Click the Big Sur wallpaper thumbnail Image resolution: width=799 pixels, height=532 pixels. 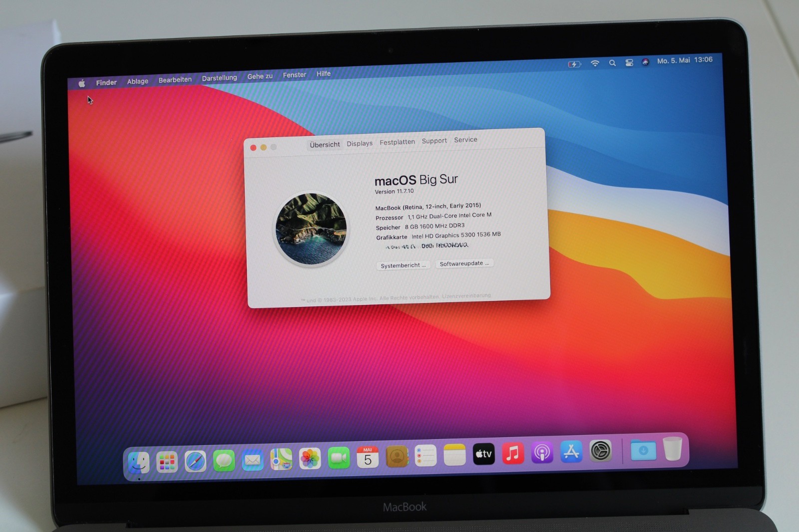tap(311, 229)
